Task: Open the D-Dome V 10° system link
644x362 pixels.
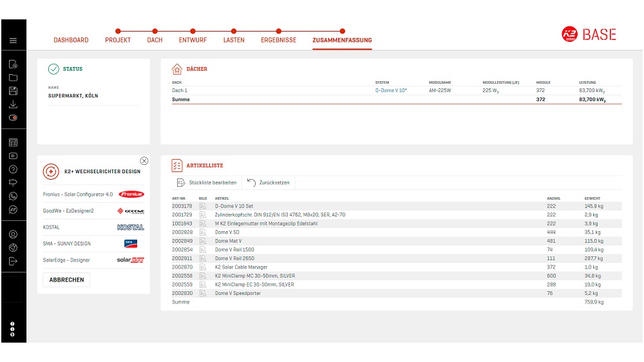Action: click(x=391, y=91)
